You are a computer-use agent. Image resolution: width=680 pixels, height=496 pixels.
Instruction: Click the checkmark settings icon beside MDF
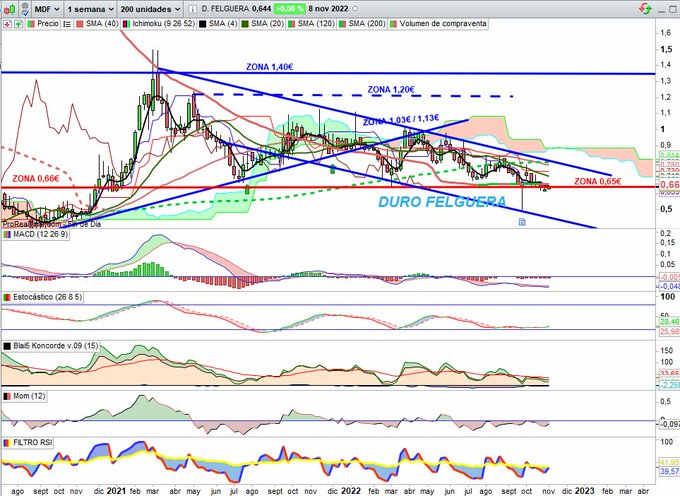(25, 9)
